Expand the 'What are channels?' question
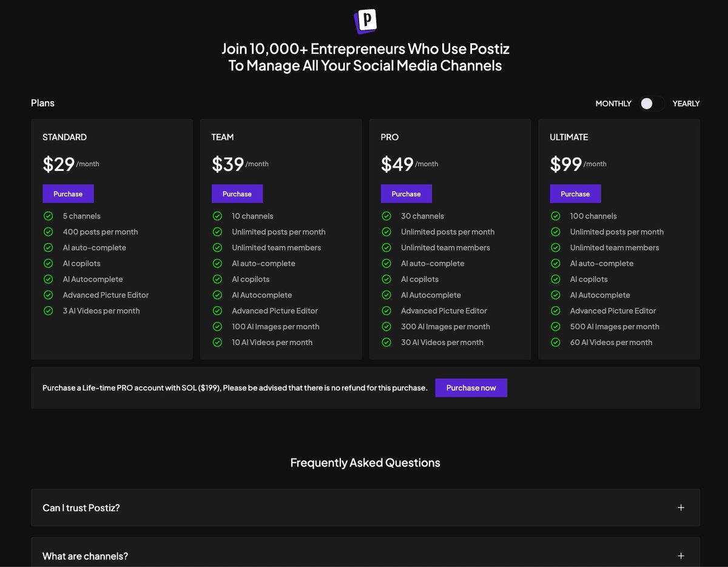The width and height of the screenshot is (728, 567). click(x=365, y=553)
